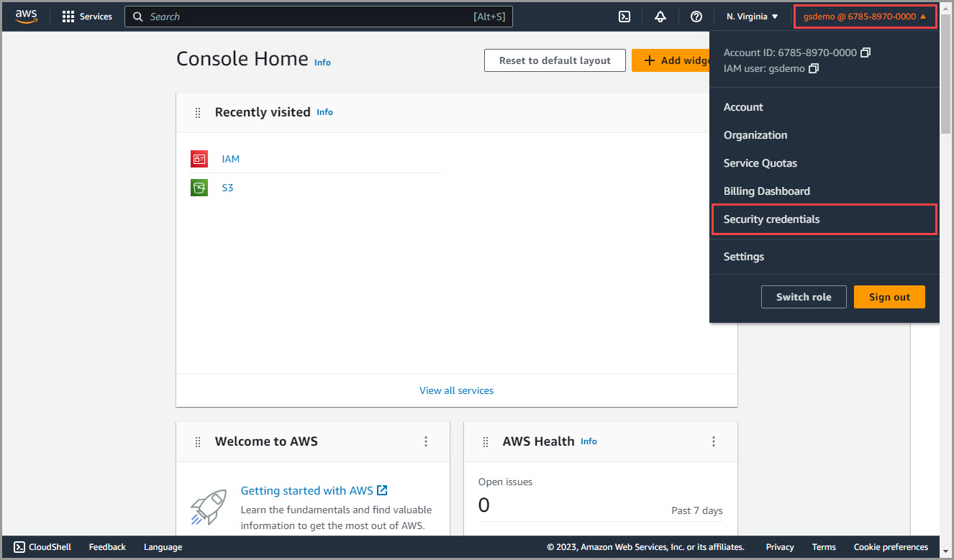This screenshot has width=954, height=560.
Task: Copy the IAM user name gsdemo
Action: click(814, 68)
